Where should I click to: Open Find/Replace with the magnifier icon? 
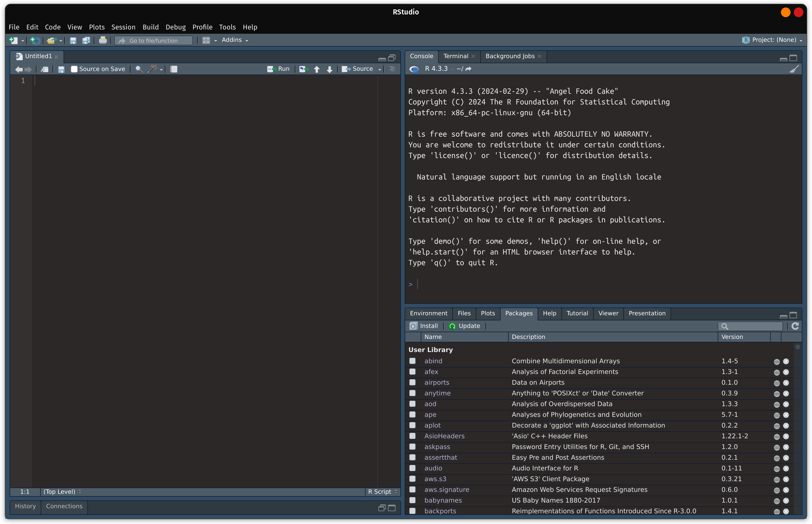coord(139,69)
